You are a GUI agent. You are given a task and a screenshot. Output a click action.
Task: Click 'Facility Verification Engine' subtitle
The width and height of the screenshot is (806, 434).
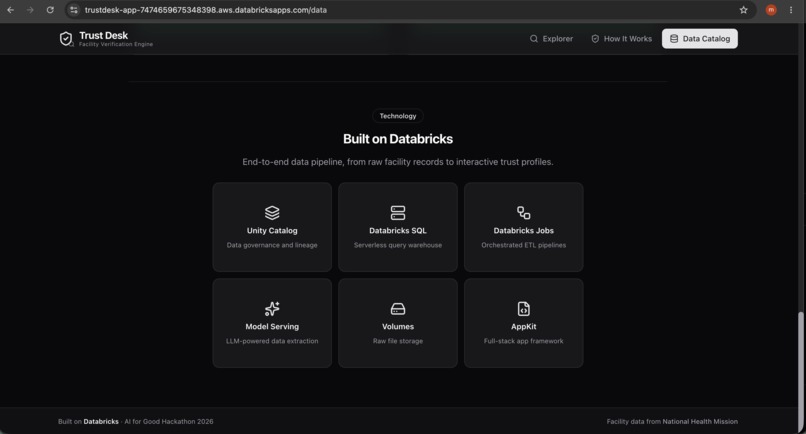[116, 44]
